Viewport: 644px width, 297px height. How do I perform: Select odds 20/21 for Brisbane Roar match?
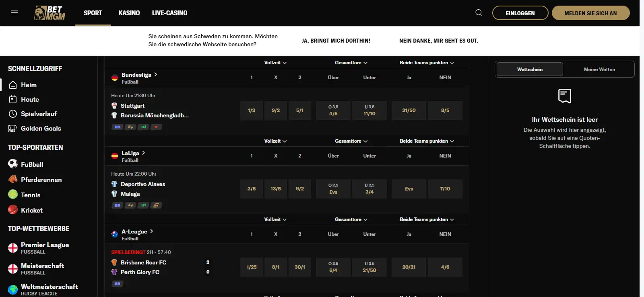pyautogui.click(x=409, y=267)
